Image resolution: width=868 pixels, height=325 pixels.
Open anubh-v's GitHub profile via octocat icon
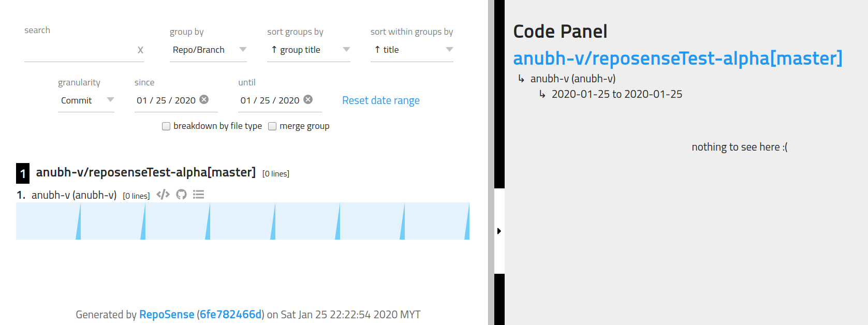(181, 194)
